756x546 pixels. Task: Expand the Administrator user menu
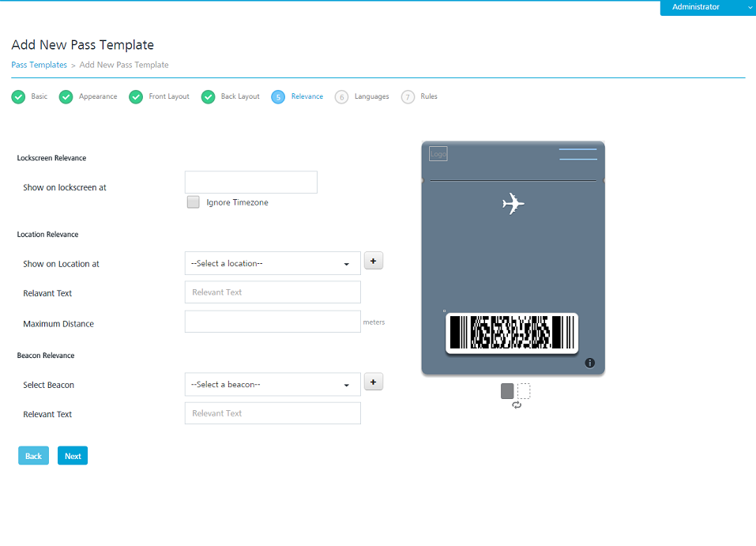click(708, 7)
